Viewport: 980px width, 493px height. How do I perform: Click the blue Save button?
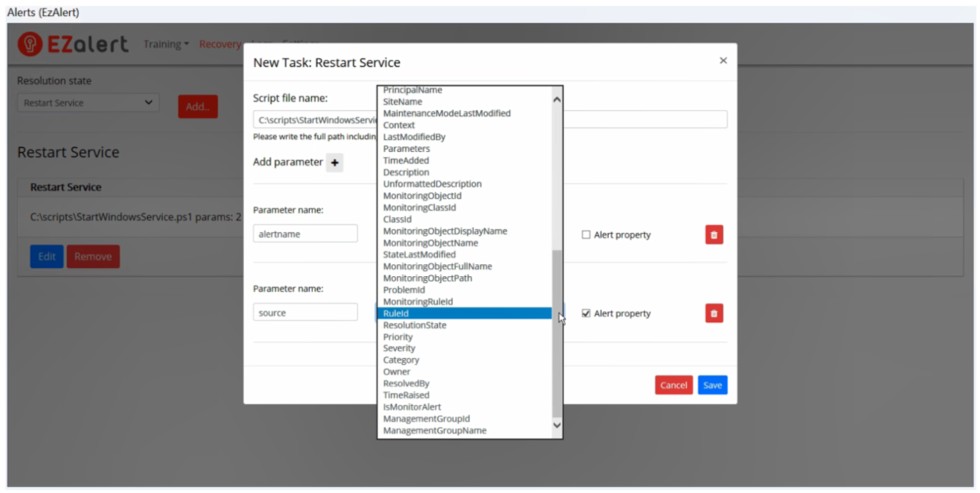[x=712, y=385]
